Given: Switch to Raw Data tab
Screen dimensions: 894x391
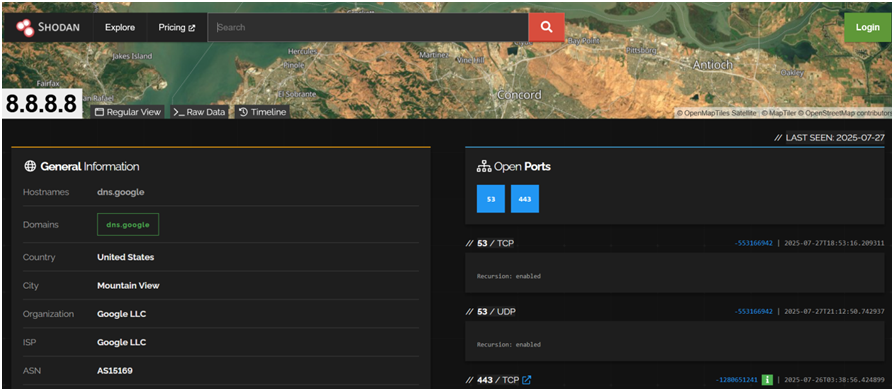Looking at the screenshot, I should [200, 112].
